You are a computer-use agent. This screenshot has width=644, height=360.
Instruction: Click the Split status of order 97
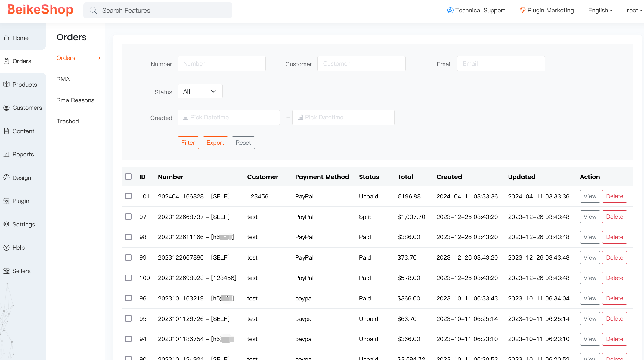pyautogui.click(x=365, y=217)
